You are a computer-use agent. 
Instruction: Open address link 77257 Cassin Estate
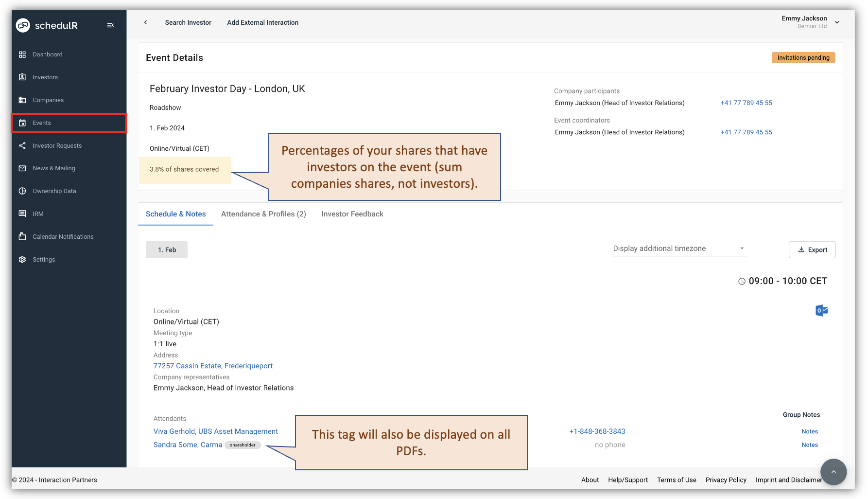click(213, 366)
